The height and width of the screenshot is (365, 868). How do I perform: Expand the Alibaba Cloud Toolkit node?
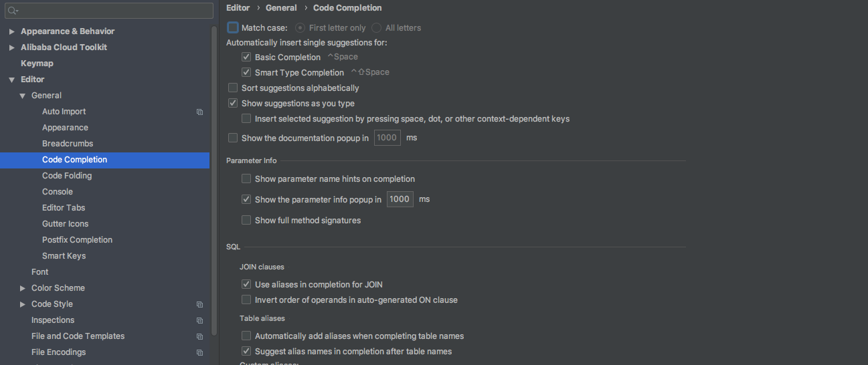point(12,47)
